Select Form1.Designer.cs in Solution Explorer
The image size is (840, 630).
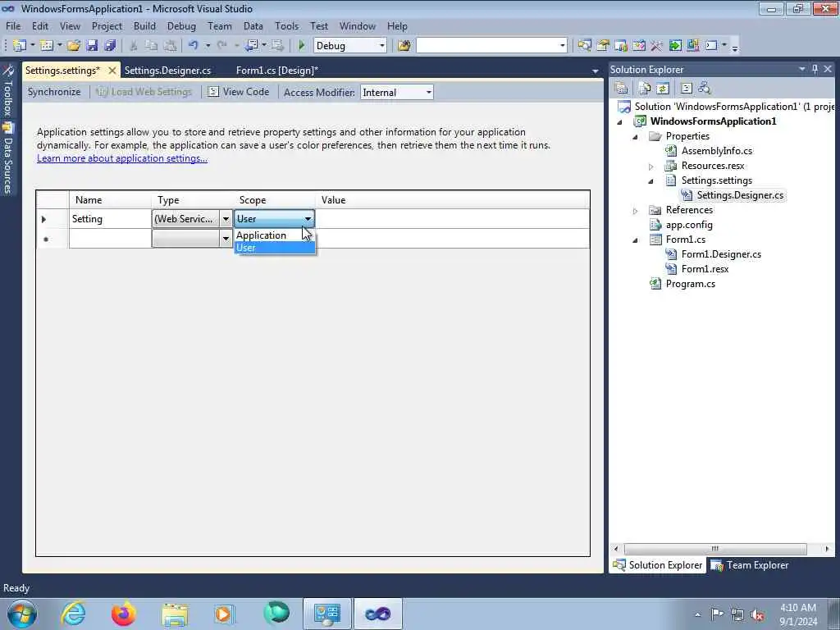(721, 254)
